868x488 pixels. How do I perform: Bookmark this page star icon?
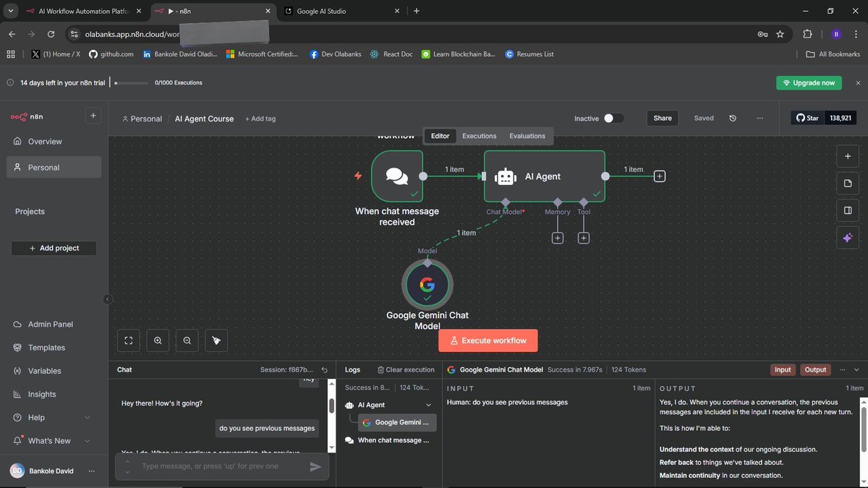click(780, 34)
